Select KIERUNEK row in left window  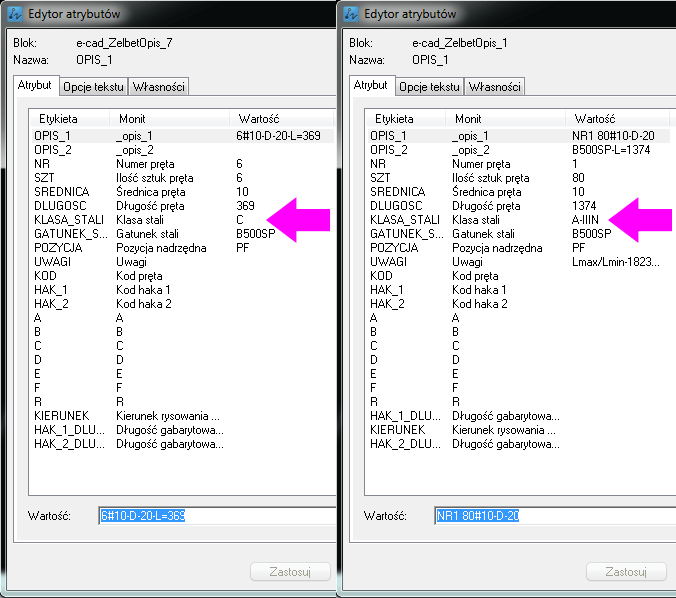click(x=182, y=416)
